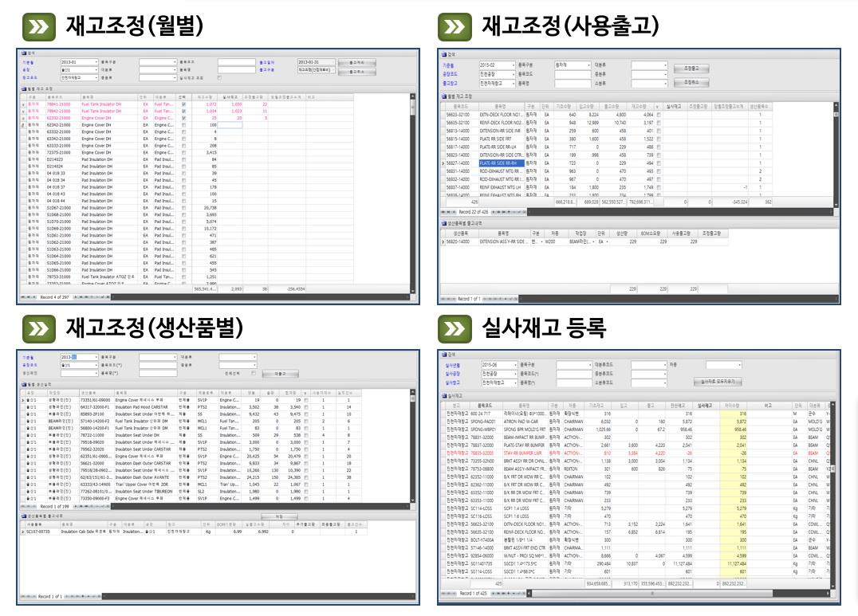Open the 기준월 dropdown showing 2015-02
Image resolution: width=858 pixels, height=616 pixels.
514,65
